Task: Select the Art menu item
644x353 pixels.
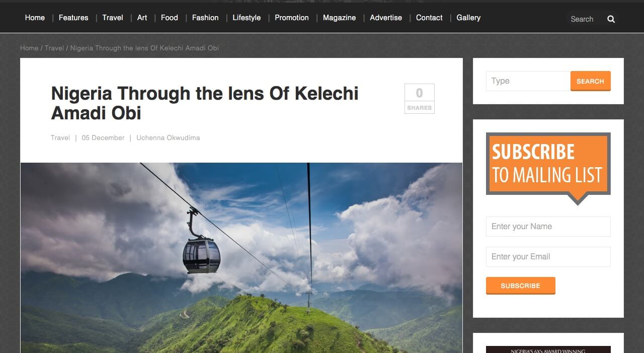Action: pyautogui.click(x=142, y=18)
